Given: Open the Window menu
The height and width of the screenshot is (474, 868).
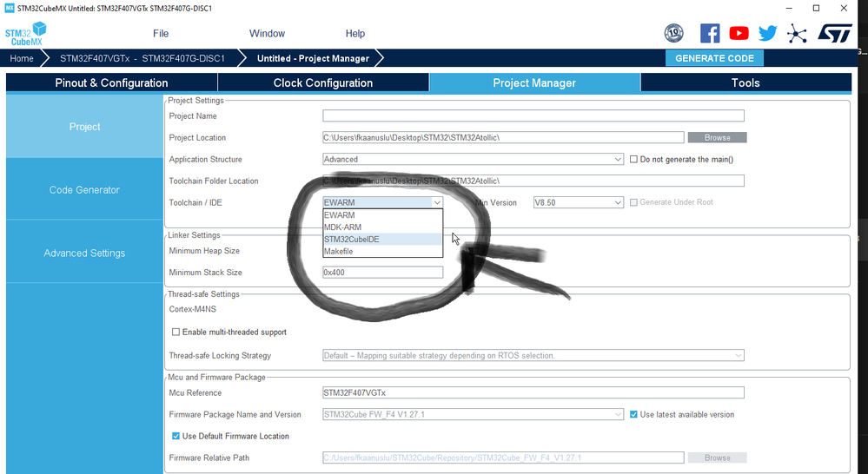Looking at the screenshot, I should coord(267,34).
